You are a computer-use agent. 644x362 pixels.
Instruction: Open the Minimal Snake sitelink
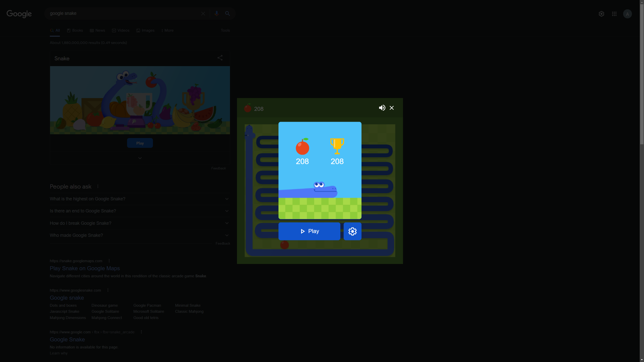pyautogui.click(x=188, y=305)
